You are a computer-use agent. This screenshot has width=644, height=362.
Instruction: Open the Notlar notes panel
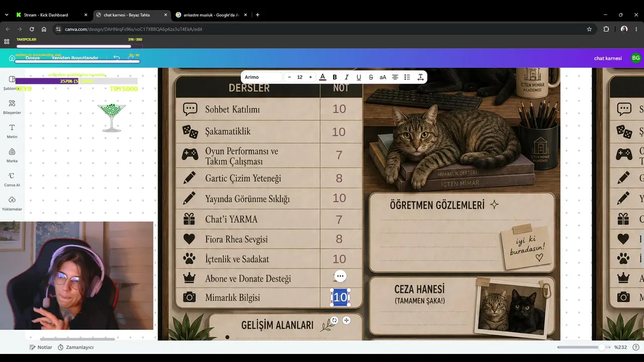click(41, 347)
